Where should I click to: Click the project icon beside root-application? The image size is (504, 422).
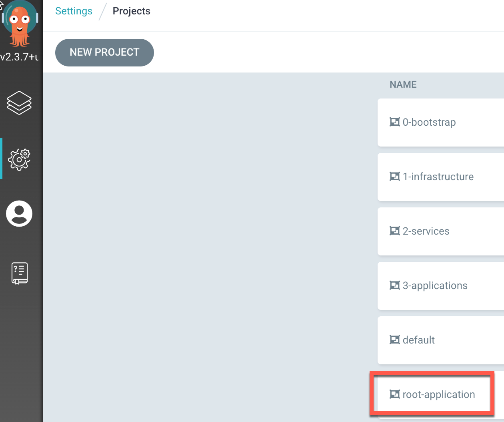(x=395, y=394)
